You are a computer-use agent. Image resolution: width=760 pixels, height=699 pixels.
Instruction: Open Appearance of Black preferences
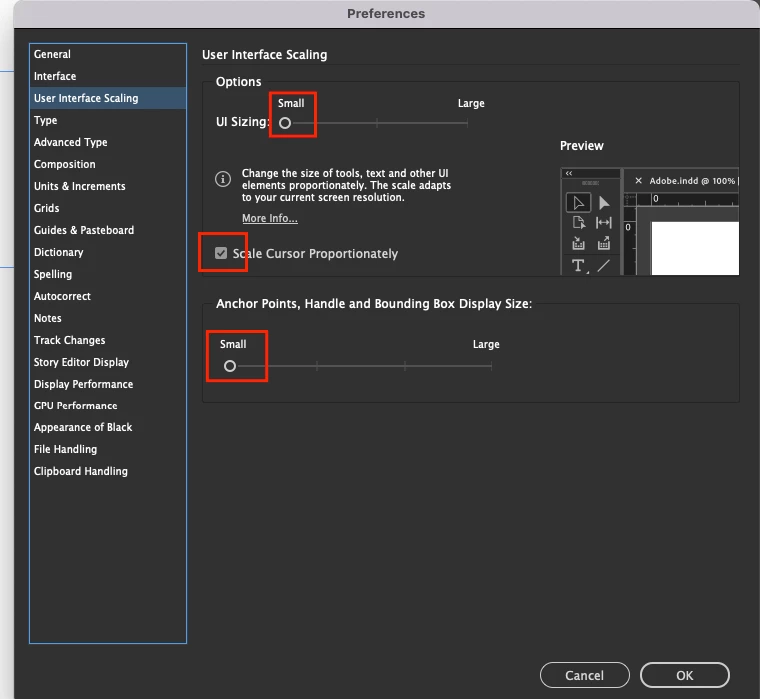(x=108, y=427)
